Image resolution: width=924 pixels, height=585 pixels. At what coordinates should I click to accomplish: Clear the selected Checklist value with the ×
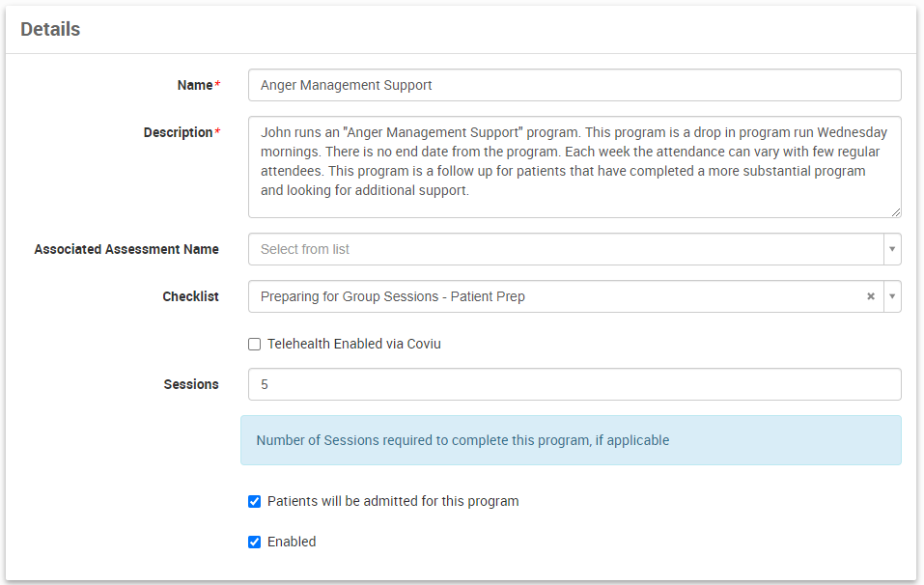click(x=870, y=296)
